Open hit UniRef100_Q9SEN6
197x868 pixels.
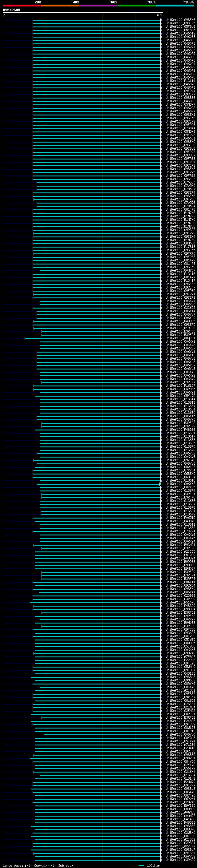point(180,20)
